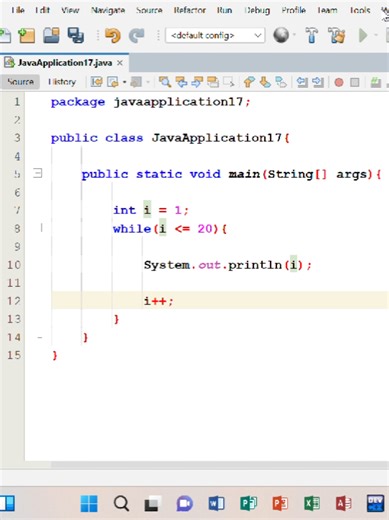Toggle Highlight Search icon
The height and width of the screenshot is (520, 389).
pos(213,82)
